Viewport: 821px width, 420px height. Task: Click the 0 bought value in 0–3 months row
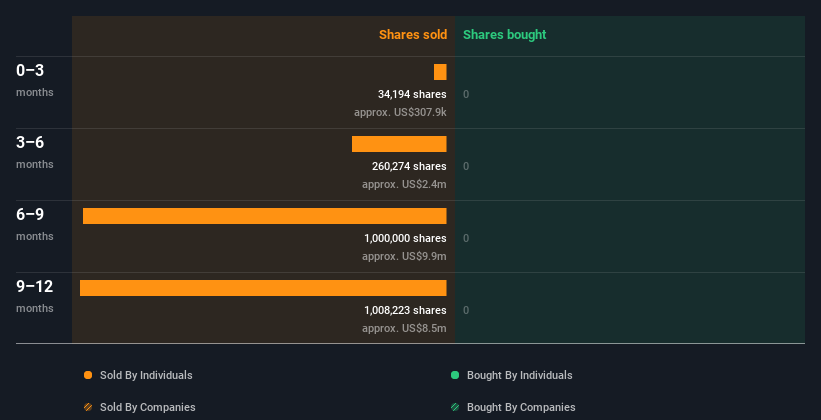466,94
